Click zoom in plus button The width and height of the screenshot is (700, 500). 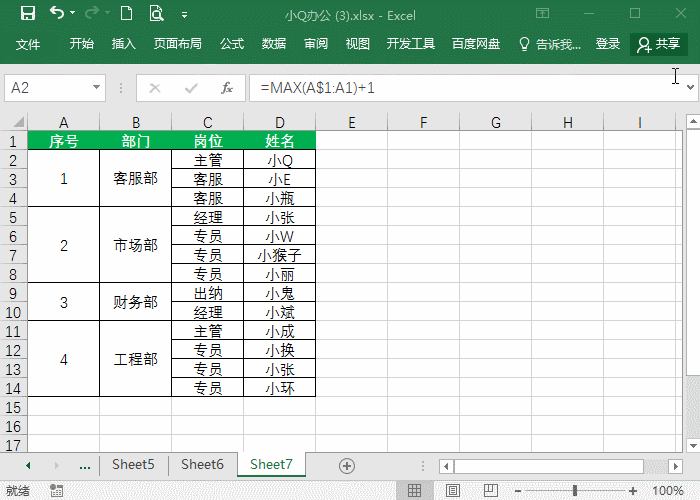point(632,491)
